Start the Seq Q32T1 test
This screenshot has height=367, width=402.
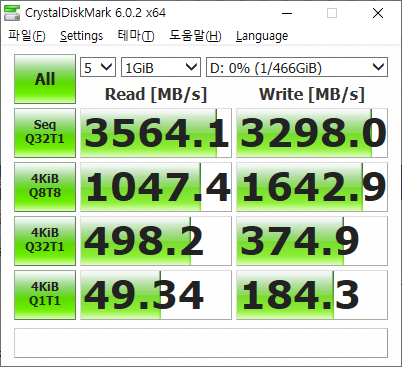pyautogui.click(x=45, y=133)
